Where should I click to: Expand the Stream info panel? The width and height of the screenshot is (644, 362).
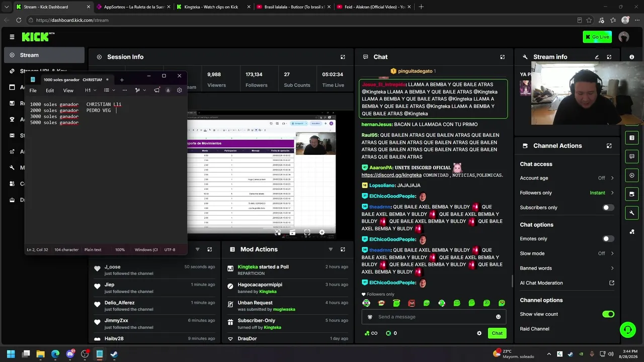tap(609, 57)
